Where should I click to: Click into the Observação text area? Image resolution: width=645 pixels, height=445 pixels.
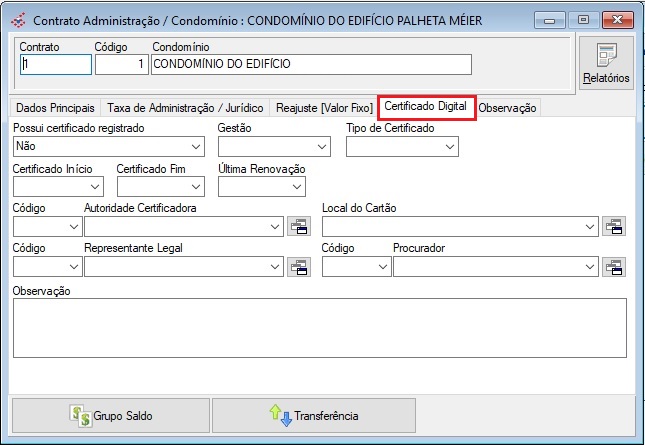click(320, 328)
